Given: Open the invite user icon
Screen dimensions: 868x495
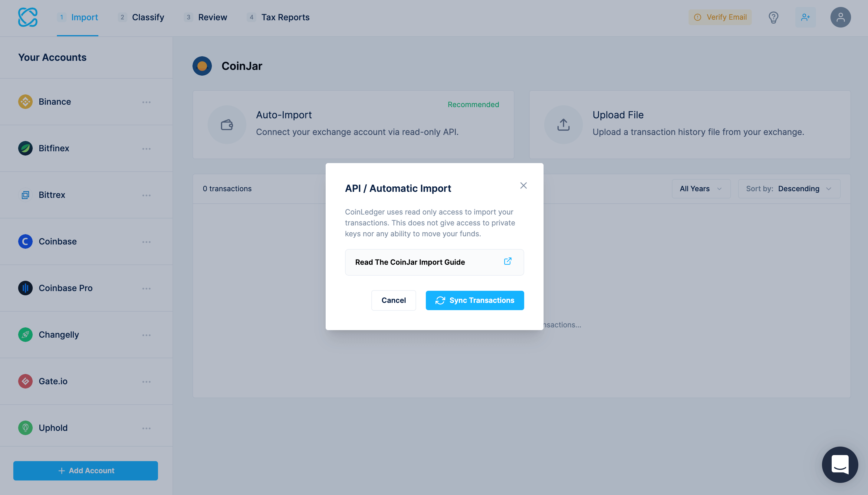Looking at the screenshot, I should (805, 17).
